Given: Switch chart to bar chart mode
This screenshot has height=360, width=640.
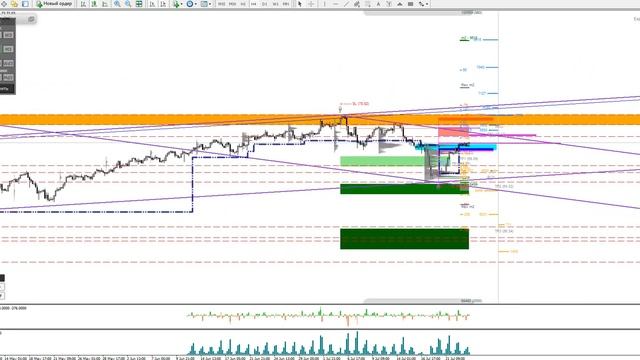Looking at the screenshot, I should tap(83, 4).
